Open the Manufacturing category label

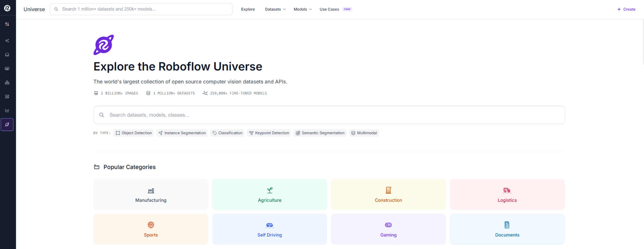tap(151, 200)
